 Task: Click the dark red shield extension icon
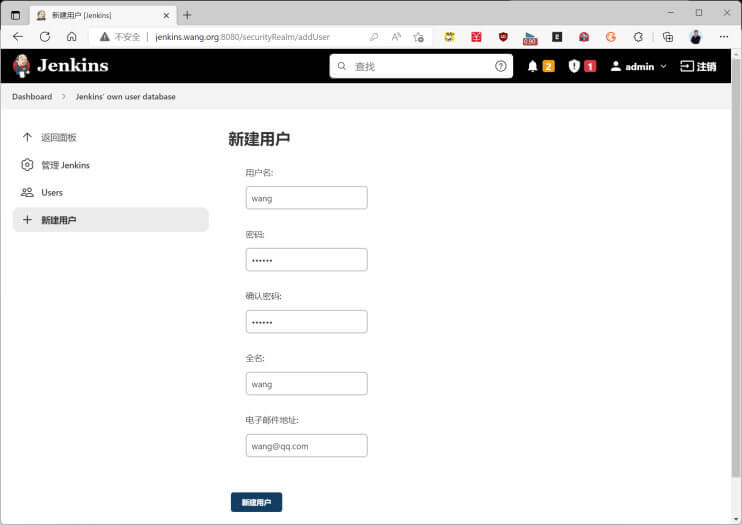point(503,37)
